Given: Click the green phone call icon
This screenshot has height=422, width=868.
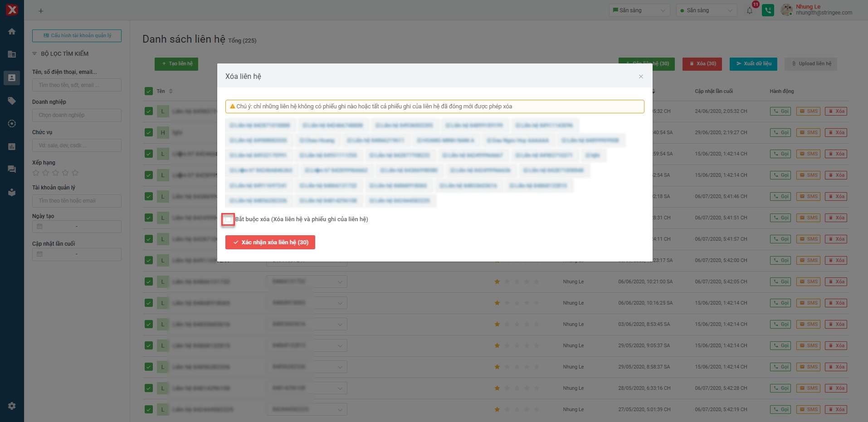Looking at the screenshot, I should click(x=768, y=10).
